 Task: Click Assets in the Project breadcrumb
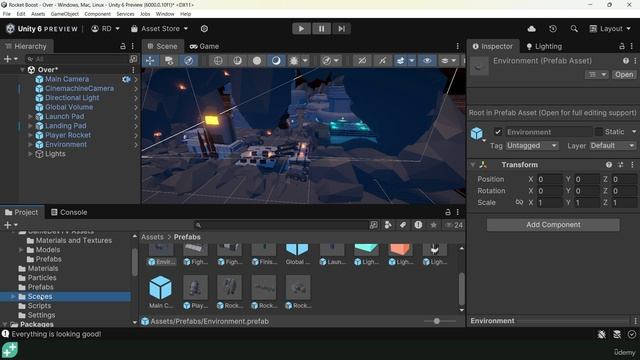(x=152, y=237)
